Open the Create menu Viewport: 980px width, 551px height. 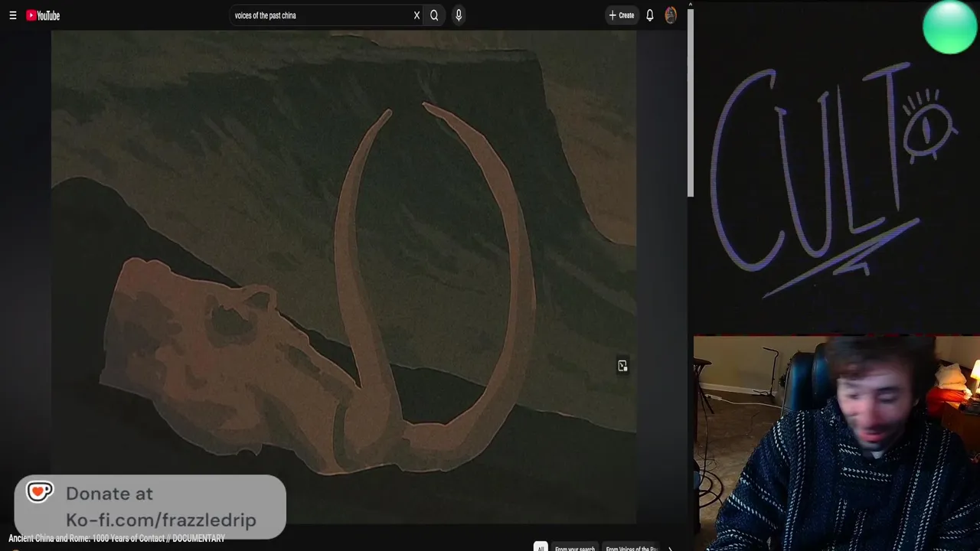[621, 15]
